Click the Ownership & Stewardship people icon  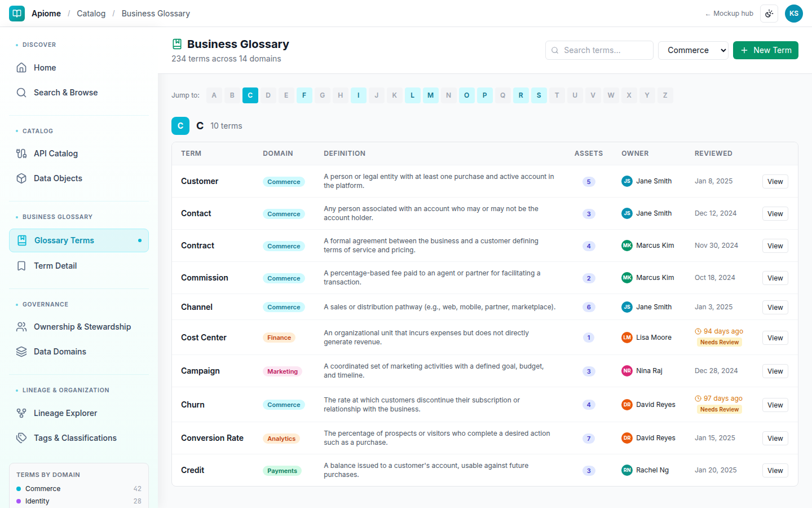pyautogui.click(x=21, y=327)
